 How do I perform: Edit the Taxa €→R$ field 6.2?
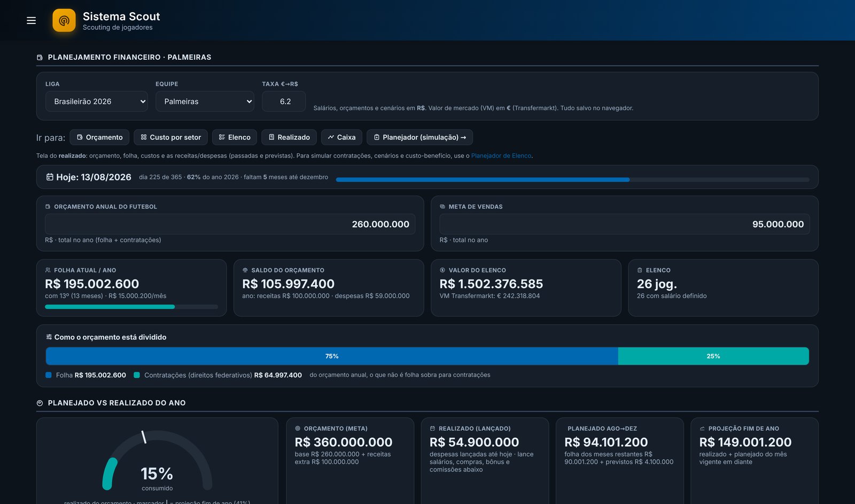coord(284,102)
